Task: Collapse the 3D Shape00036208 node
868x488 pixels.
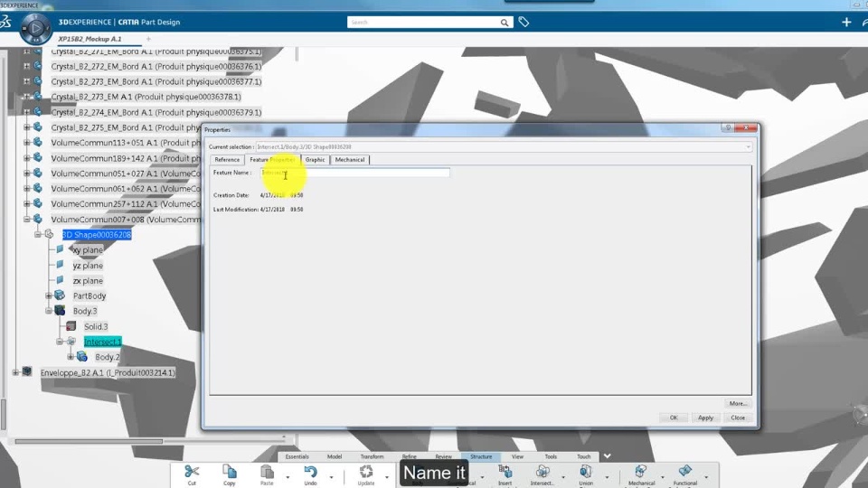Action: pyautogui.click(x=38, y=235)
